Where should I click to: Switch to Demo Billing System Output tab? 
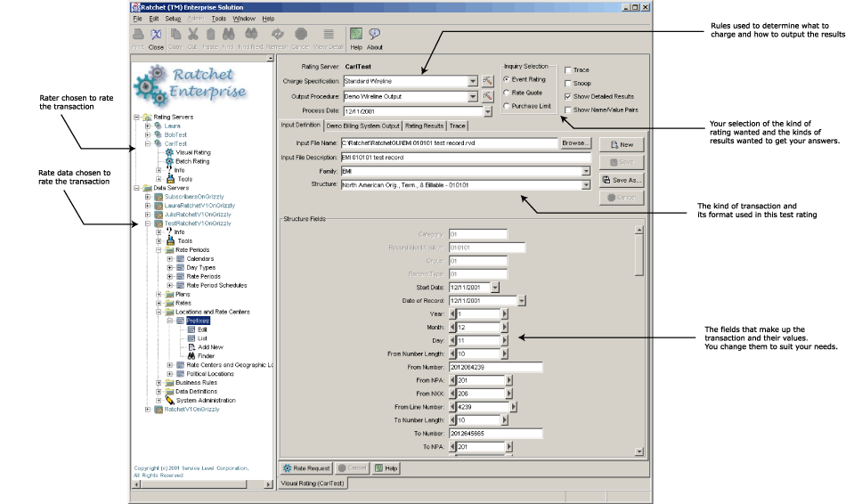[362, 126]
